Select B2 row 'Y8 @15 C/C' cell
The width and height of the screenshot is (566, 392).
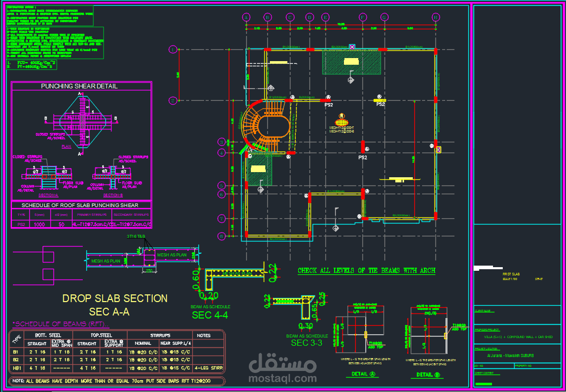click(x=175, y=360)
